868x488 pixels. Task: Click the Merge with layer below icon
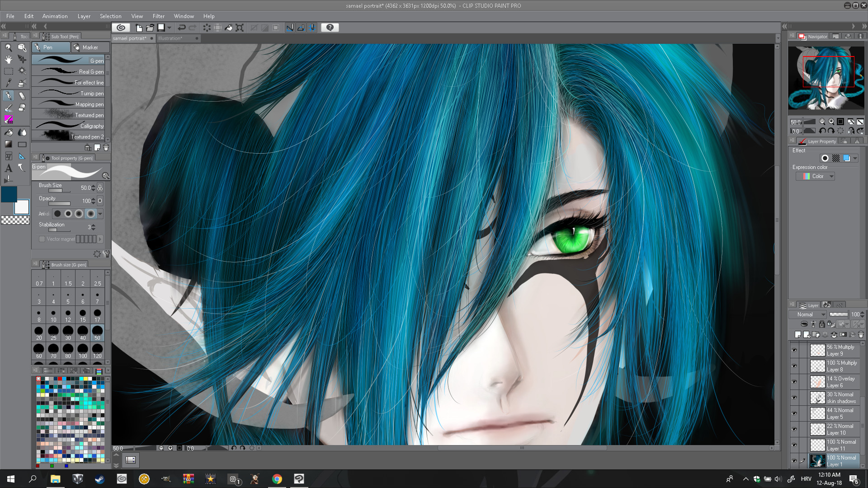(834, 335)
